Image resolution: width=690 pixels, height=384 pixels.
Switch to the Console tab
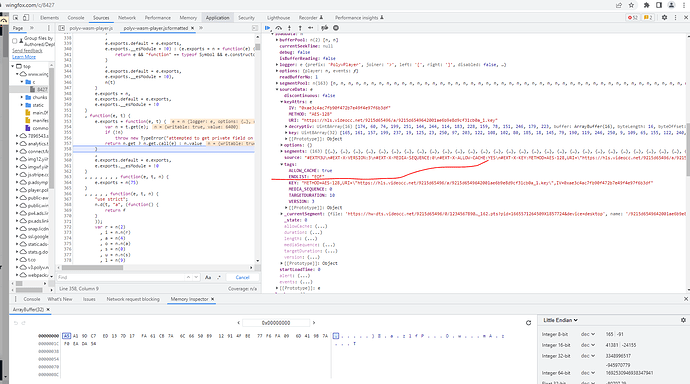[x=76, y=18]
